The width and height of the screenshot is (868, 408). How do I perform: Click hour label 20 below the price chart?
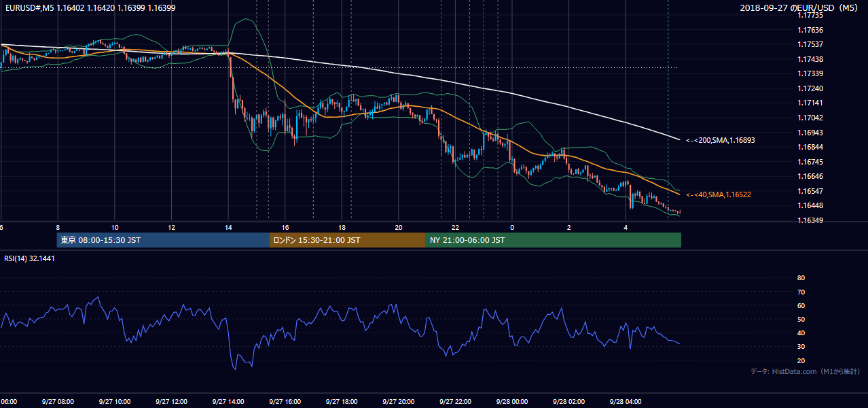399,227
